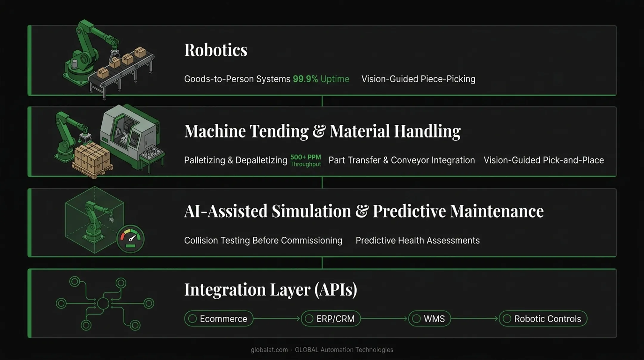
Task: Click the CNC machine and pallet illustration
Action: (109, 141)
